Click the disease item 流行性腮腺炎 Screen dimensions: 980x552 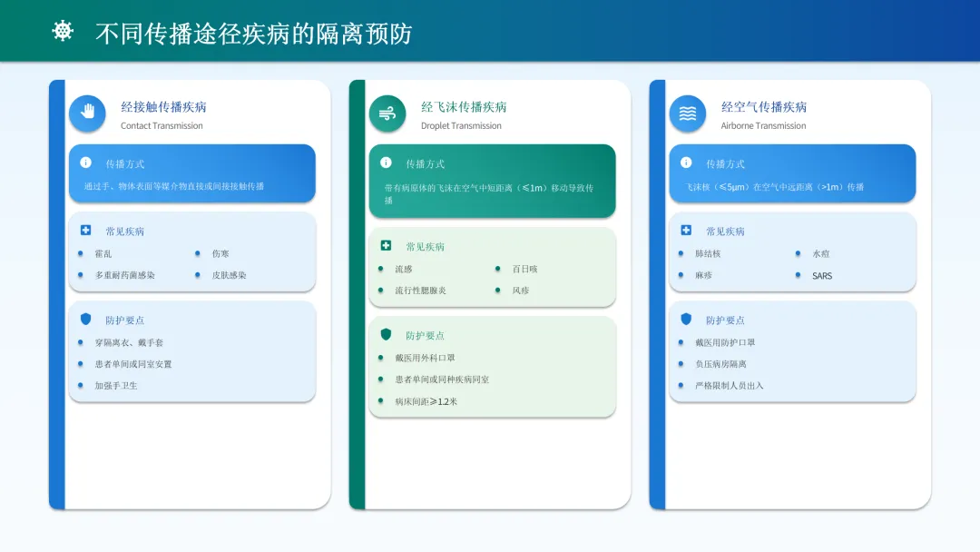tap(421, 291)
